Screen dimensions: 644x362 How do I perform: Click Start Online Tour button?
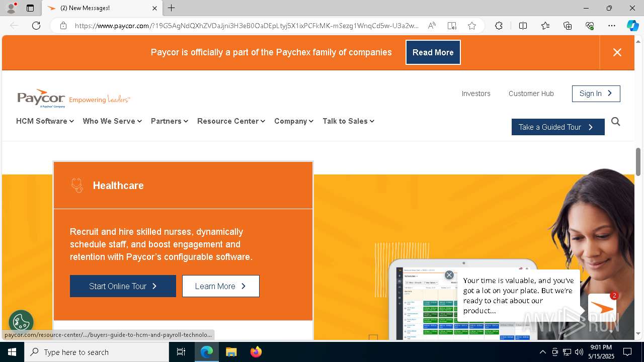123,286
